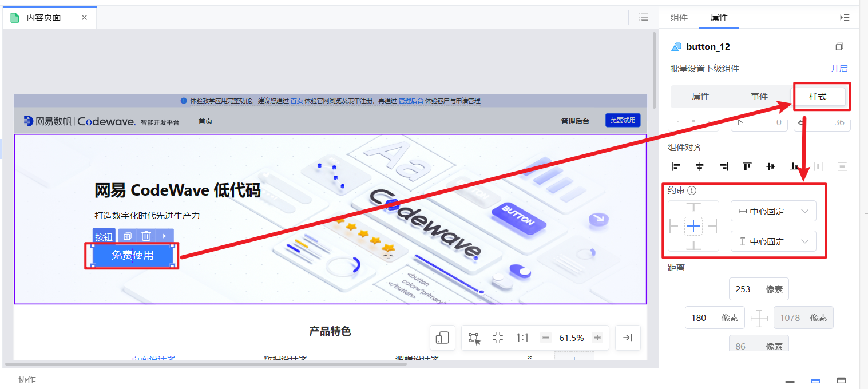The width and height of the screenshot is (868, 389).
Task: Select the align left icon under 组件对齐
Action: [x=676, y=166]
